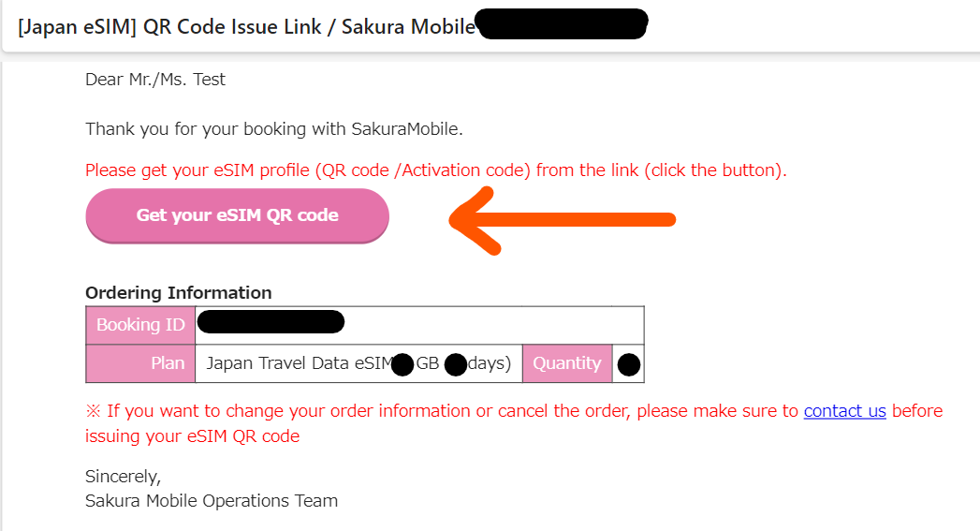Click the red note about changing order information
The width and height of the screenshot is (980, 531).
[x=514, y=423]
